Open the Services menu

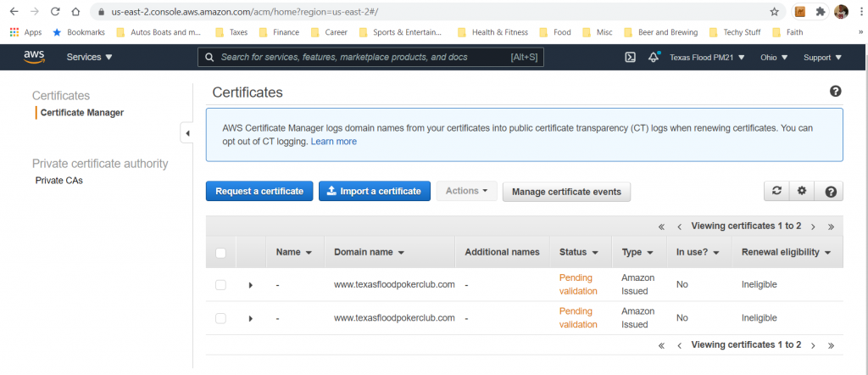click(x=89, y=58)
